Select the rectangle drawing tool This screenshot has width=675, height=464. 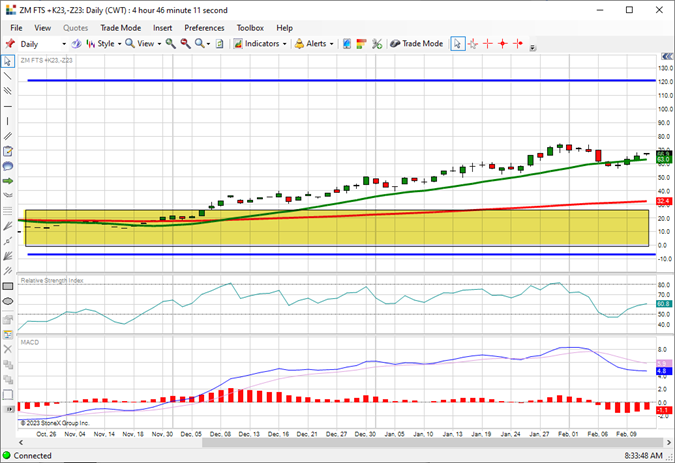(8, 286)
